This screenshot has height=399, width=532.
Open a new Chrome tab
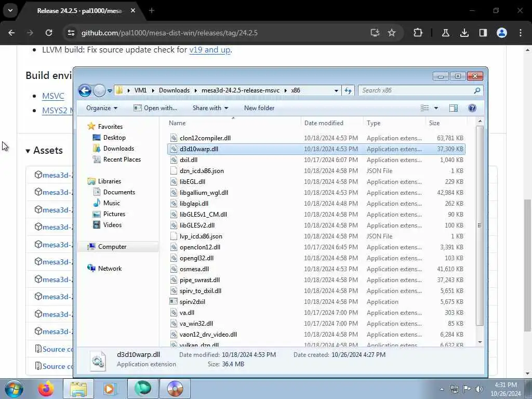click(x=152, y=10)
